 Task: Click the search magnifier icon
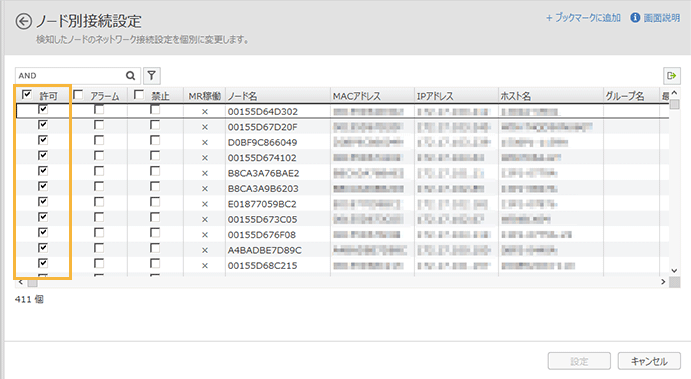pos(130,76)
